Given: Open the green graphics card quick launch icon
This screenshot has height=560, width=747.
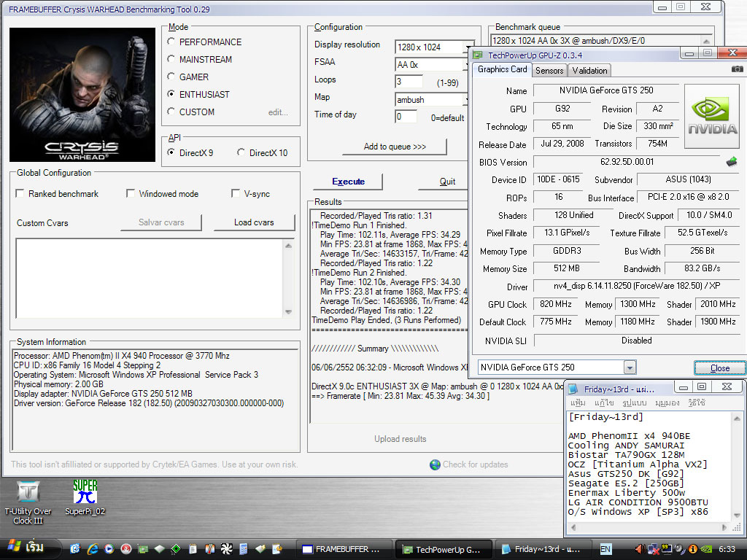Looking at the screenshot, I should (142, 549).
